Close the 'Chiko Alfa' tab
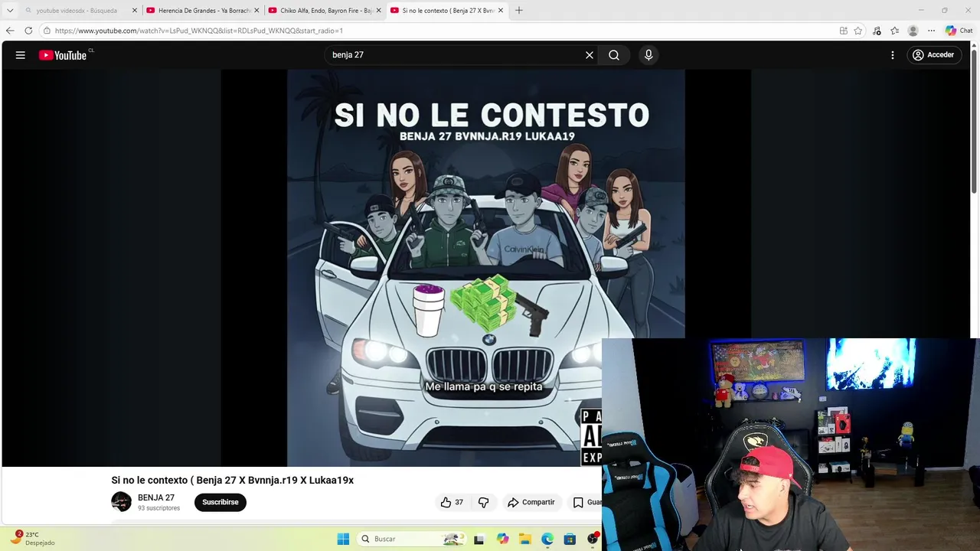The image size is (980, 551). [378, 11]
